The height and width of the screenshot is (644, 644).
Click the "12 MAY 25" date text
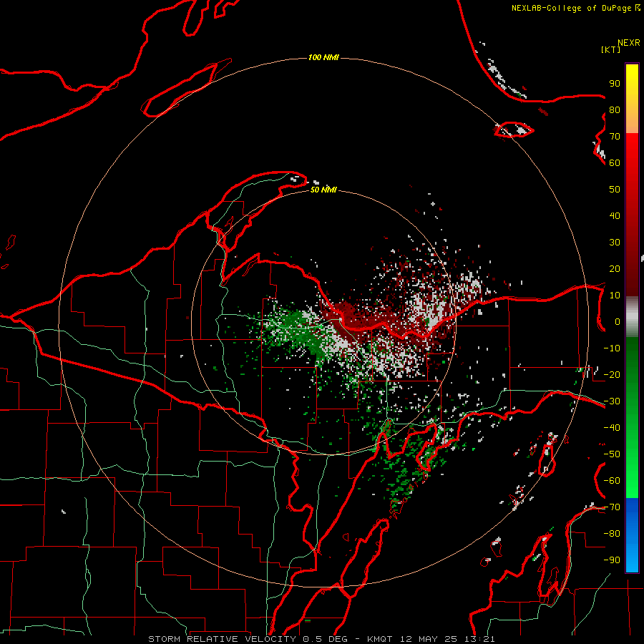tap(429, 639)
